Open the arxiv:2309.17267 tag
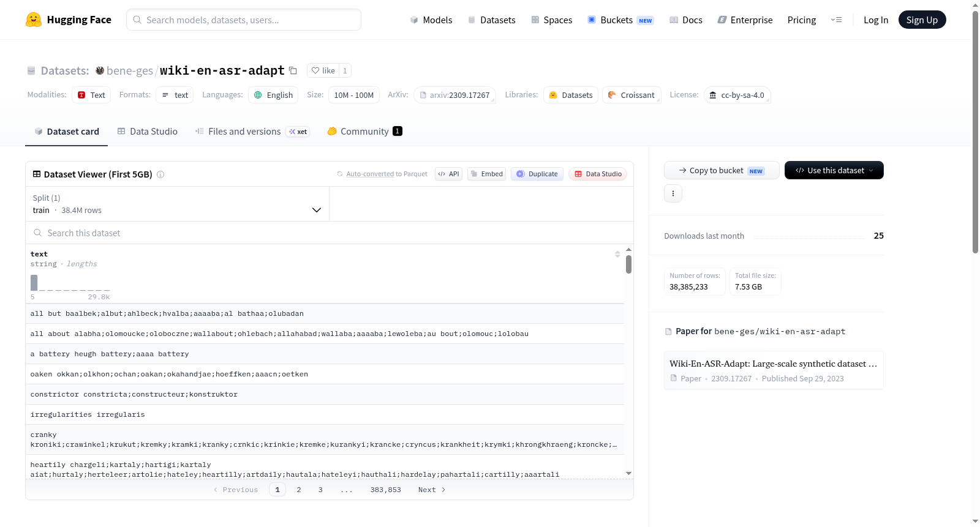Screen dimensions: 980x527 pos(454,95)
